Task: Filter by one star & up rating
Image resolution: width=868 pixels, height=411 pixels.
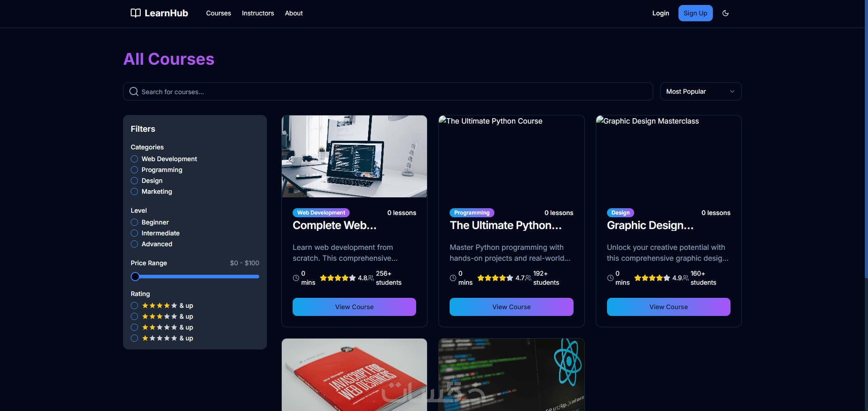Action: (x=134, y=338)
